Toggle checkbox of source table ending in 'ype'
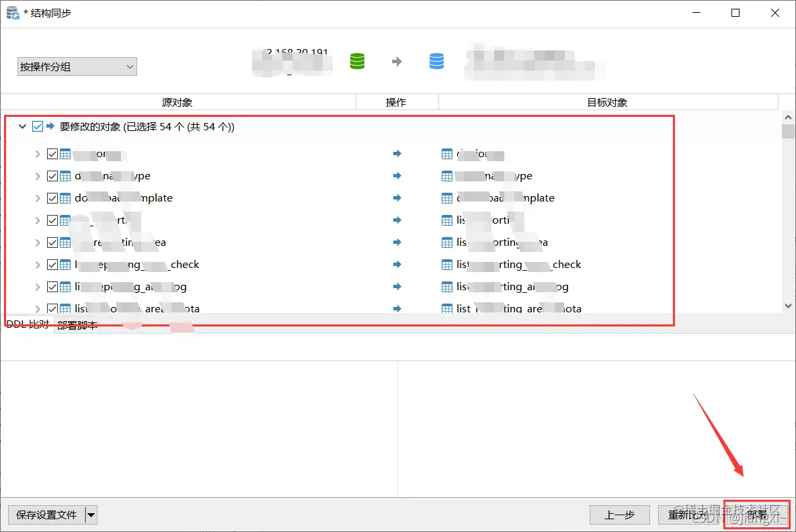This screenshot has width=796, height=532. (52, 176)
